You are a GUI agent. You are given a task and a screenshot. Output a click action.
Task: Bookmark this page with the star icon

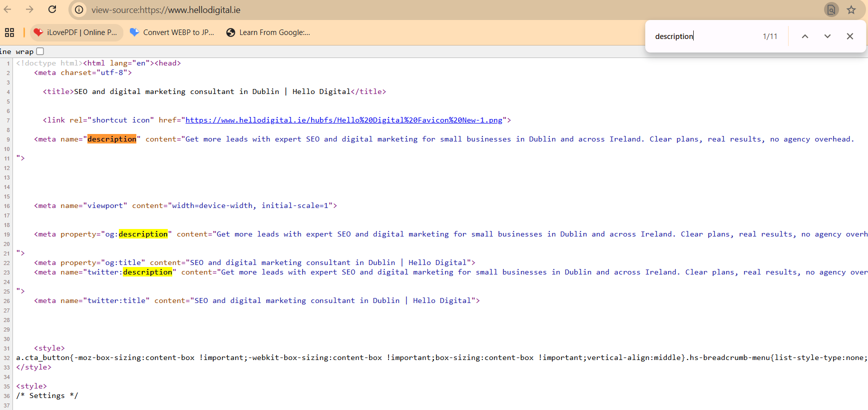click(x=852, y=9)
